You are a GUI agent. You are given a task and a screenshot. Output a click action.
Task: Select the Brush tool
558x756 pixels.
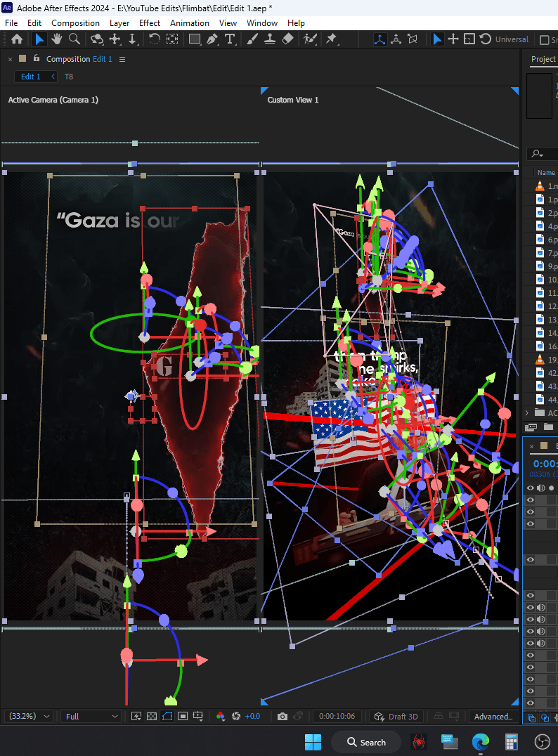[x=252, y=39]
